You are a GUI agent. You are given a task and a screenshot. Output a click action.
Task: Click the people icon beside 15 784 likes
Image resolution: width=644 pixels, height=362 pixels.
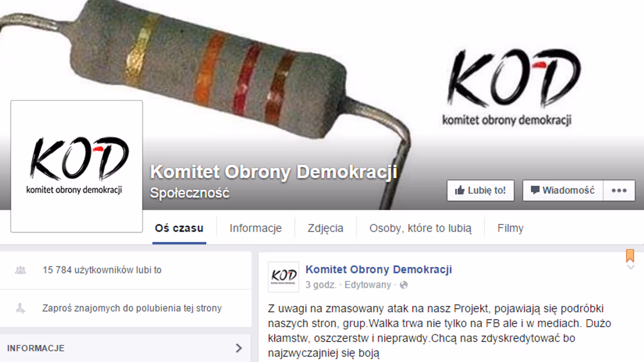[x=20, y=270]
